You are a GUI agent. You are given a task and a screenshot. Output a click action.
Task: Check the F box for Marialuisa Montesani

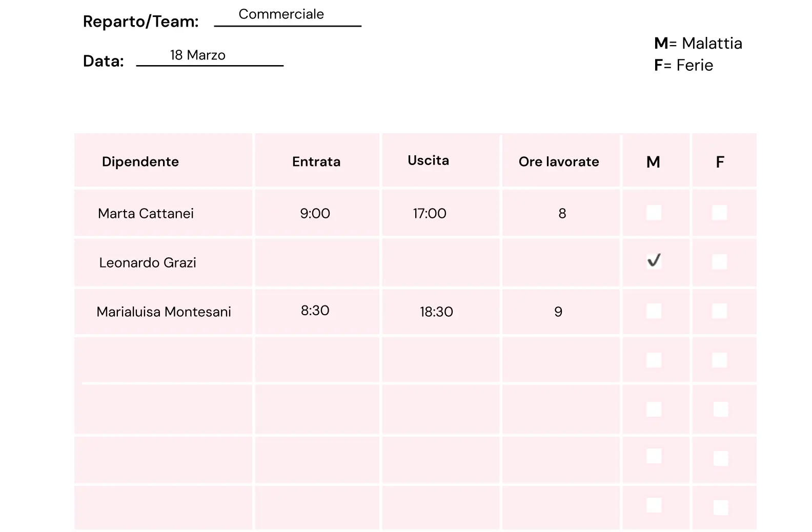coord(719,311)
